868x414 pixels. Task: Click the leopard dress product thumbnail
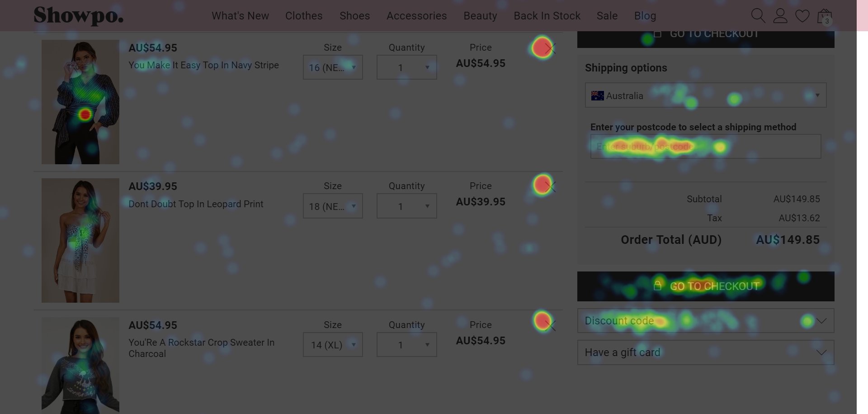pyautogui.click(x=80, y=240)
